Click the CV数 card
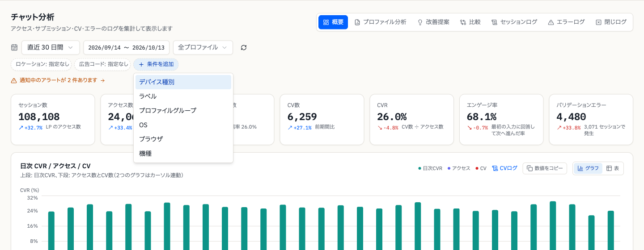 tap(322, 120)
